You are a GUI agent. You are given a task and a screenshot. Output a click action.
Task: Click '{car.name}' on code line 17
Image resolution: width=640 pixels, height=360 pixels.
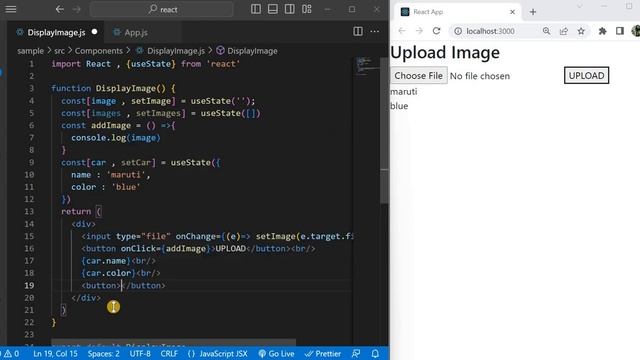(106, 260)
